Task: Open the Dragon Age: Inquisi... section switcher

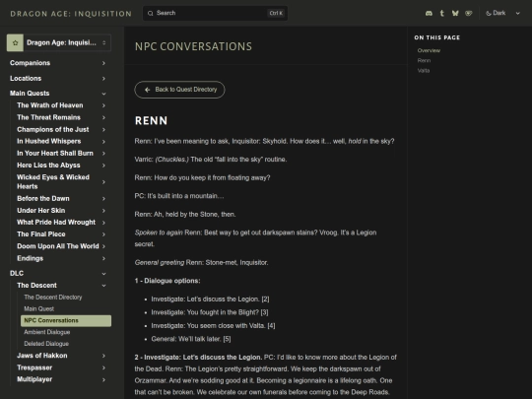Action: coord(59,42)
